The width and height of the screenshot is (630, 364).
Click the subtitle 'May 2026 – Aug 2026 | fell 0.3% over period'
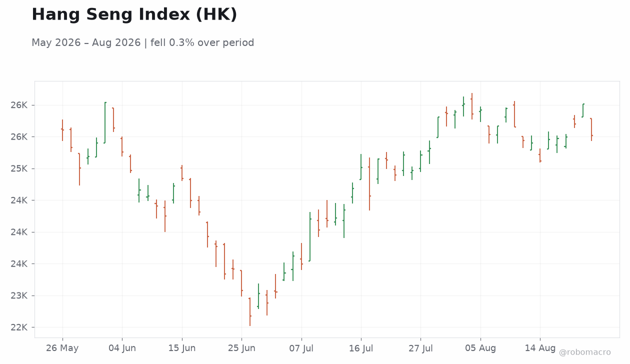(143, 43)
